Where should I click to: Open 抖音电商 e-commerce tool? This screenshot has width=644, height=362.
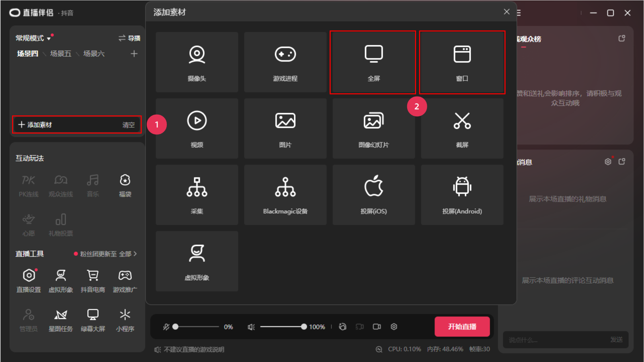pos(93,281)
